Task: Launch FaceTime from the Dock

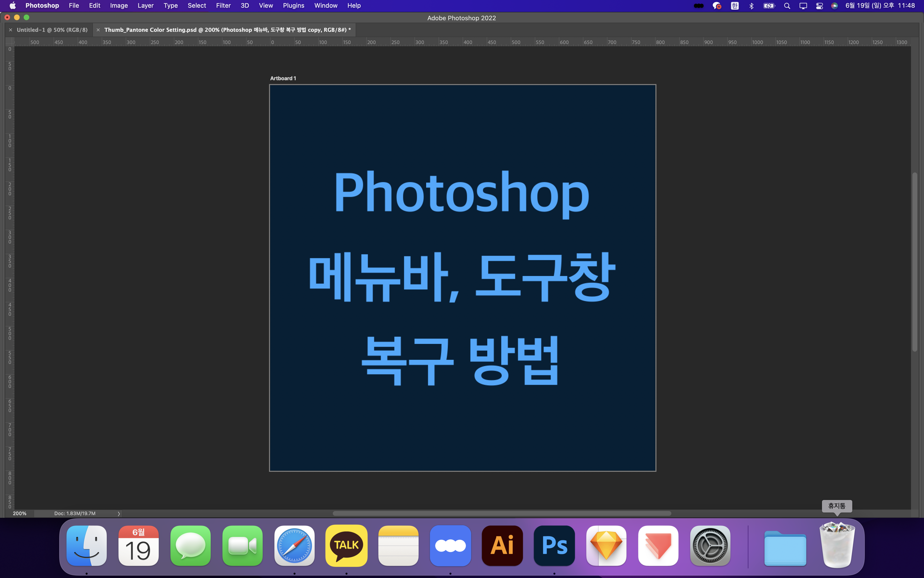Action: pos(243,545)
